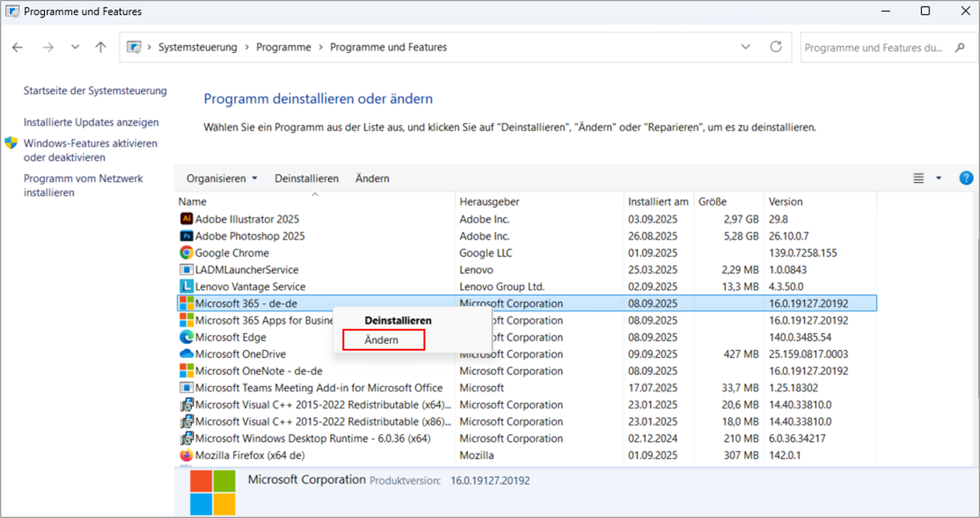Select the Google Chrome row name
The height and width of the screenshot is (518, 980).
pos(232,253)
